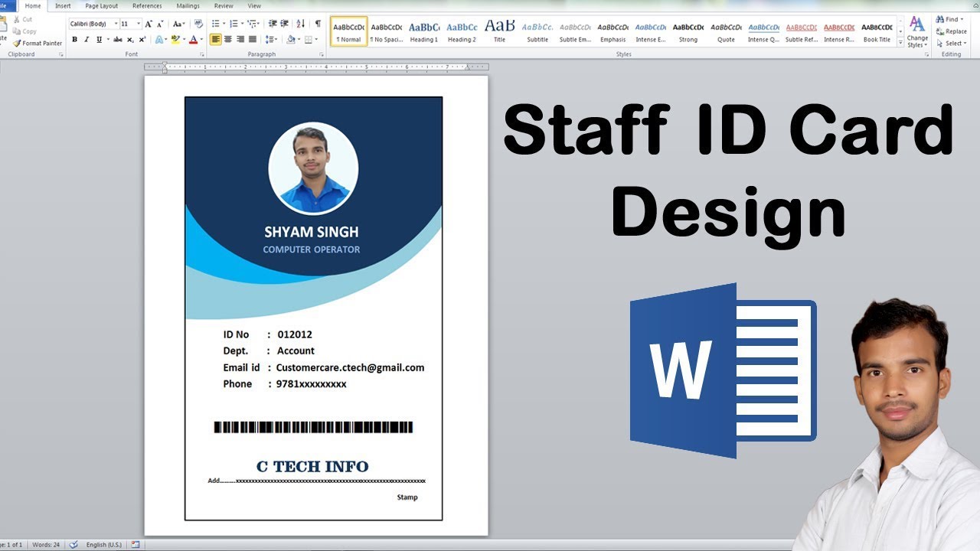Screen dimensions: 980x551
Task: Click the Shrink Font icon
Action: pyautogui.click(x=160, y=24)
